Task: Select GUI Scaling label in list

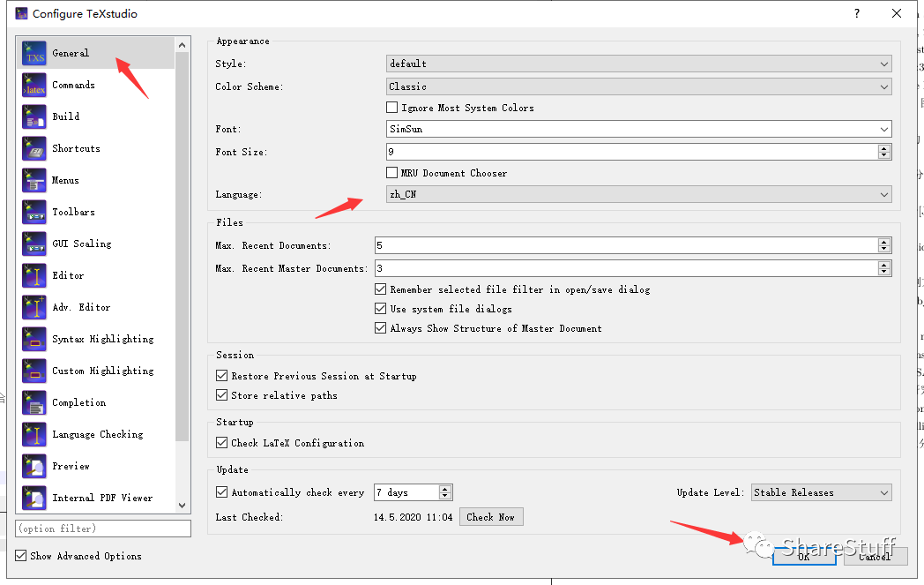Action: click(x=82, y=244)
